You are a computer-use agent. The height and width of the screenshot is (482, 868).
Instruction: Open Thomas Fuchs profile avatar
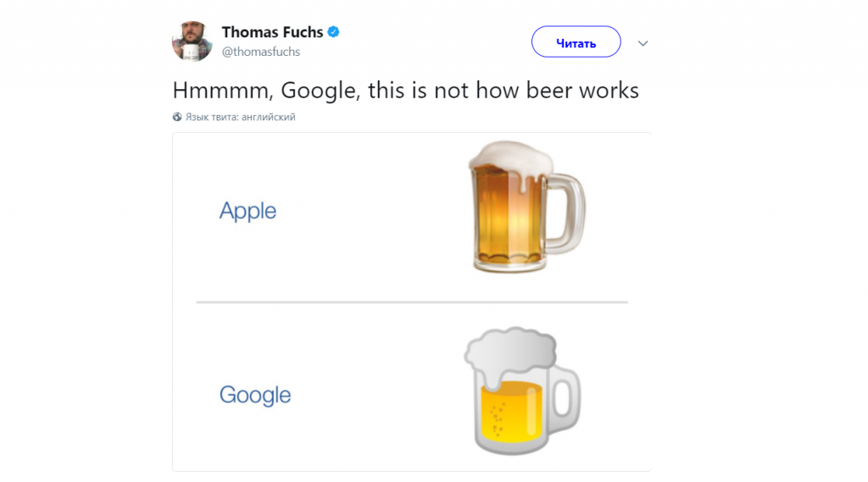[192, 41]
